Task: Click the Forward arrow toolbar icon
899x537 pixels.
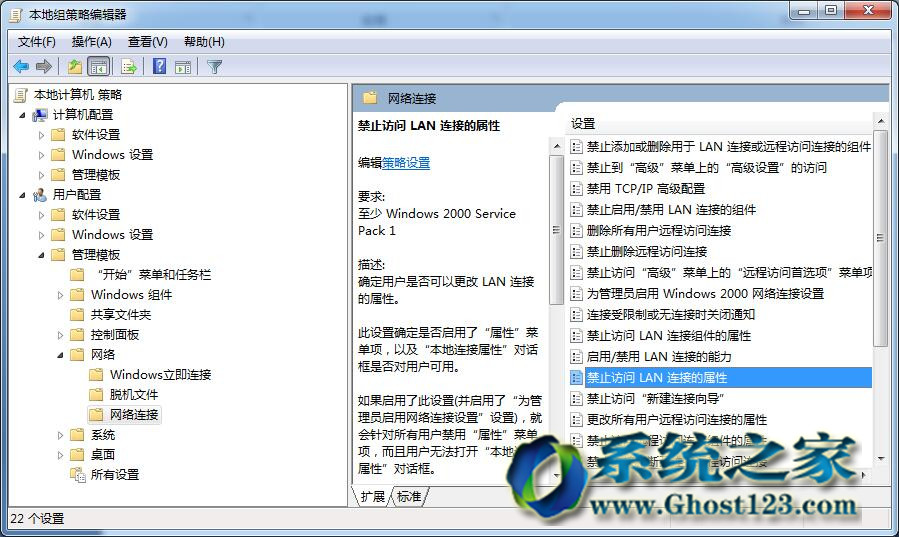Action: tap(44, 67)
